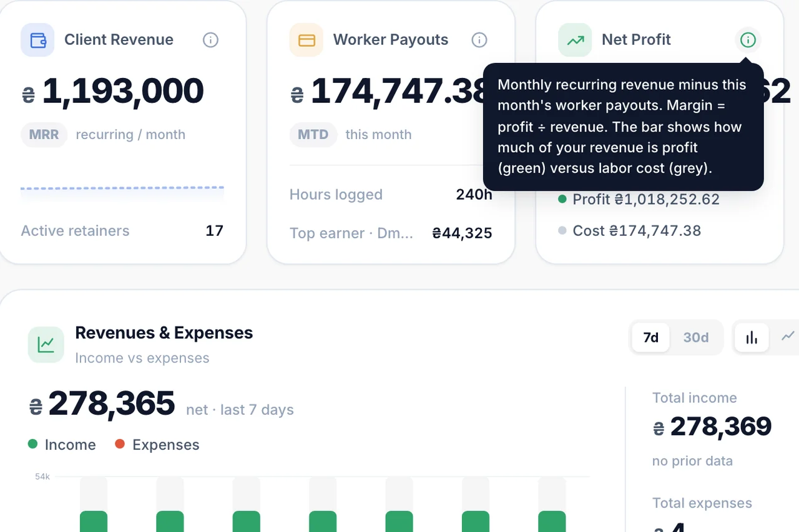Toggle the Income legend item

(x=62, y=445)
